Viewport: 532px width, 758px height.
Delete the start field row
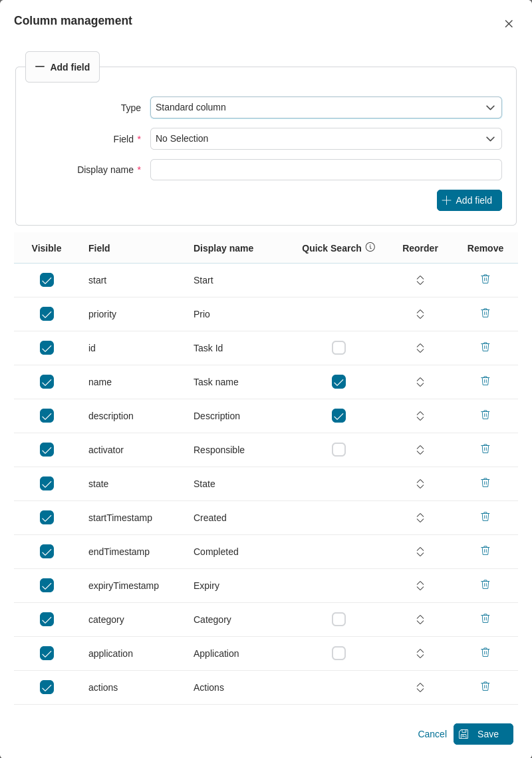[485, 279]
